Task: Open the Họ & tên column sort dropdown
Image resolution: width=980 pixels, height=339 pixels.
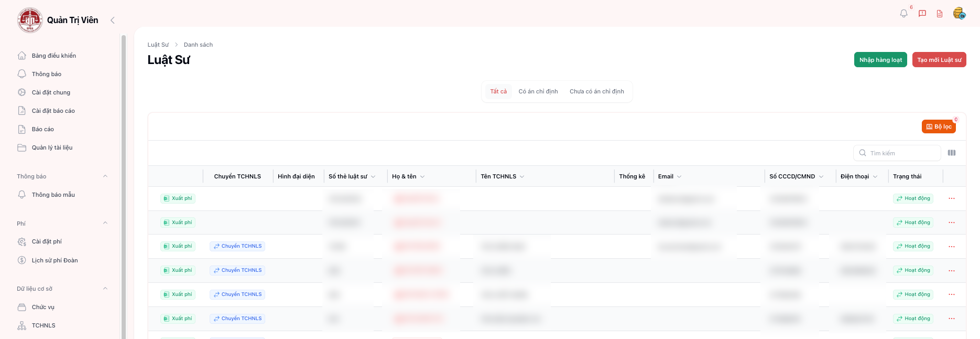Action: point(422,177)
